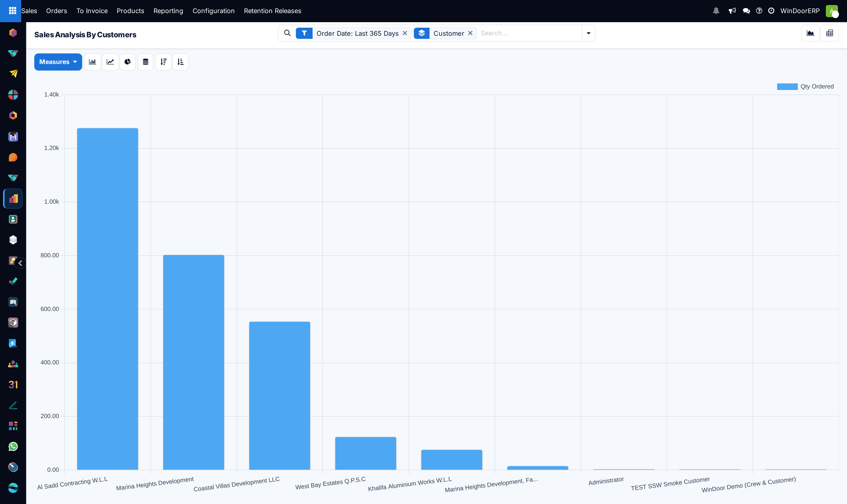Open the Contacts app icon in sidebar
Screen dimensions: 847x504
point(13,219)
